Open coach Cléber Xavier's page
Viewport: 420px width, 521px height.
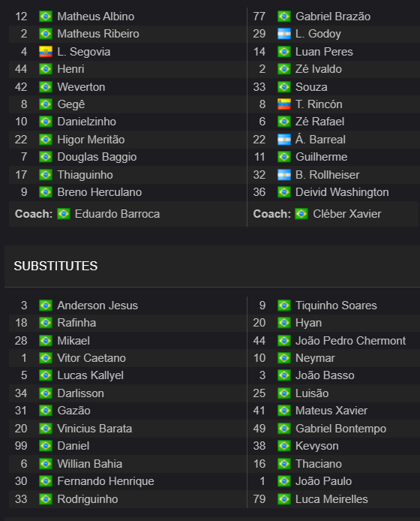[x=347, y=214]
